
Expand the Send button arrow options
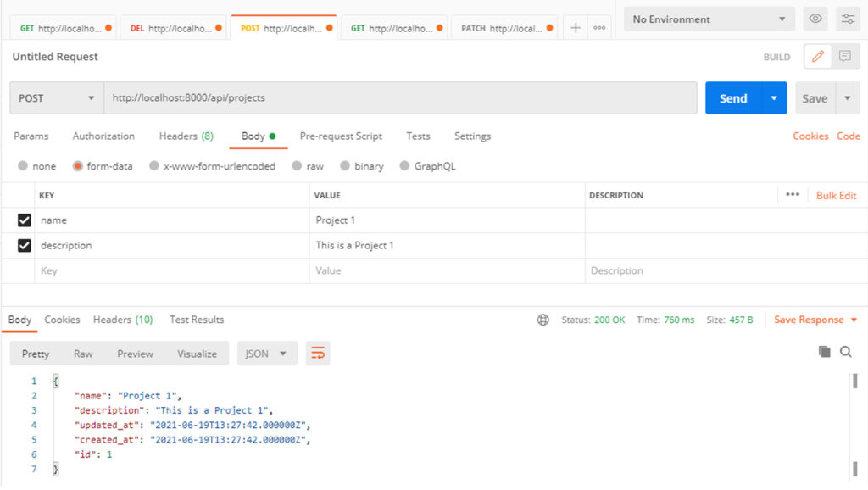pyautogui.click(x=774, y=98)
